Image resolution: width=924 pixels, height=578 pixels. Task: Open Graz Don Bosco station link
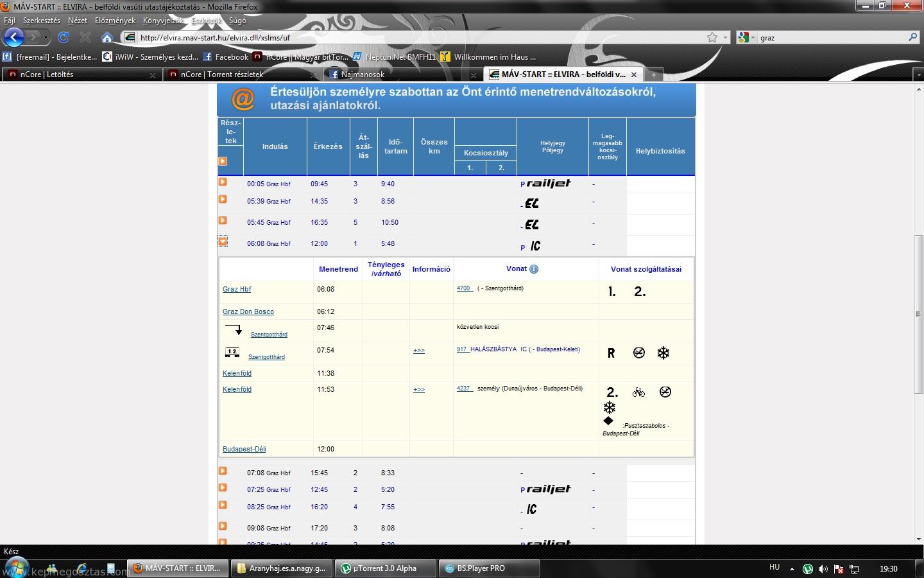click(248, 311)
